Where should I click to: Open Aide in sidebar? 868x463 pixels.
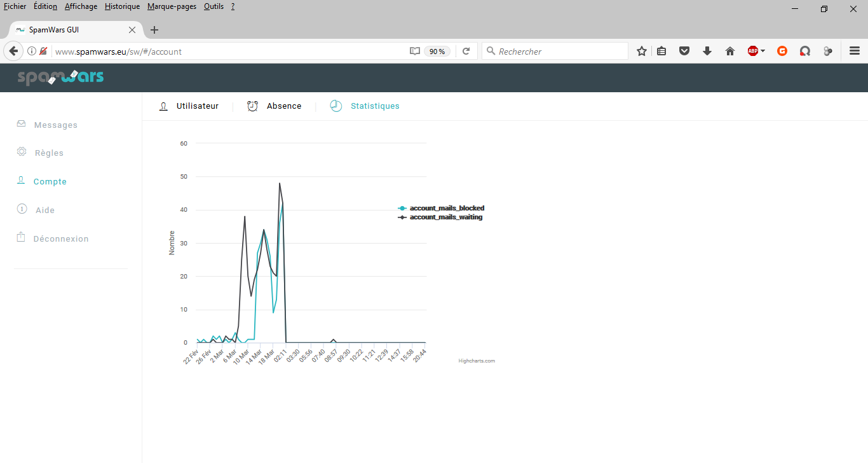point(45,211)
